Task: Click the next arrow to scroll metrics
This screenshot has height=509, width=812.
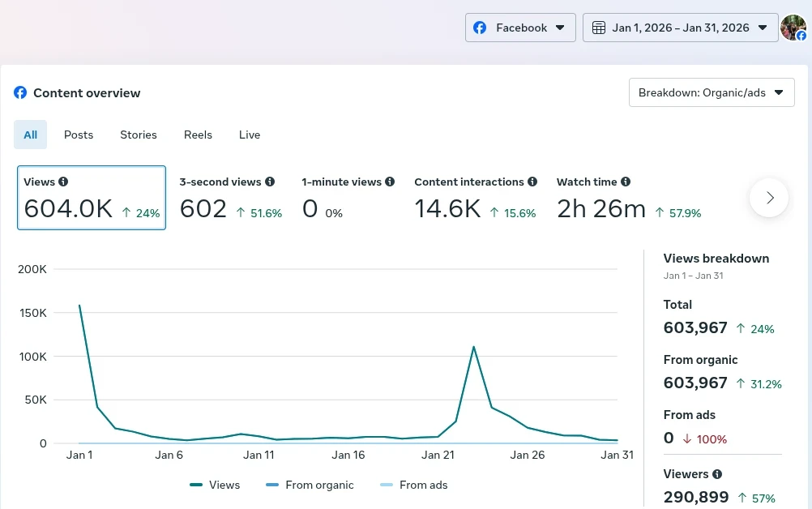Action: [769, 198]
